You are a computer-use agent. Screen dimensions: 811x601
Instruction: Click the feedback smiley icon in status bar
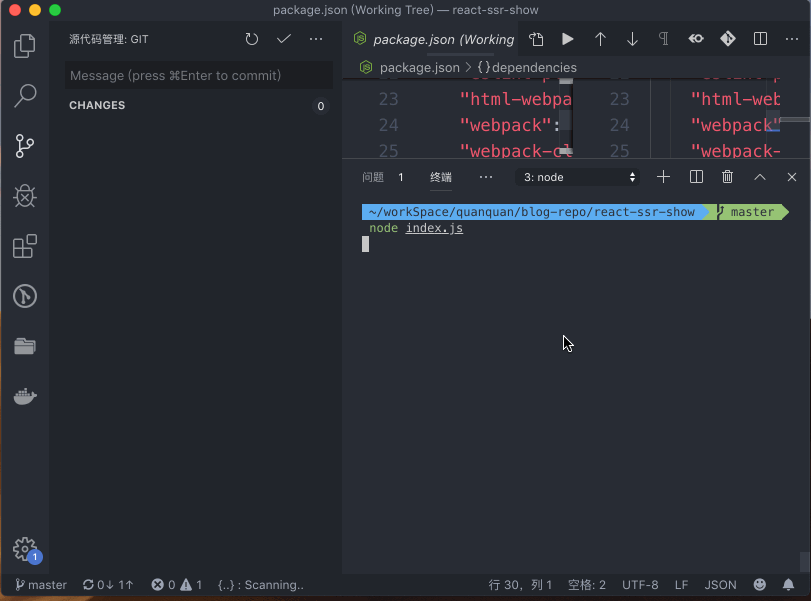point(759,585)
